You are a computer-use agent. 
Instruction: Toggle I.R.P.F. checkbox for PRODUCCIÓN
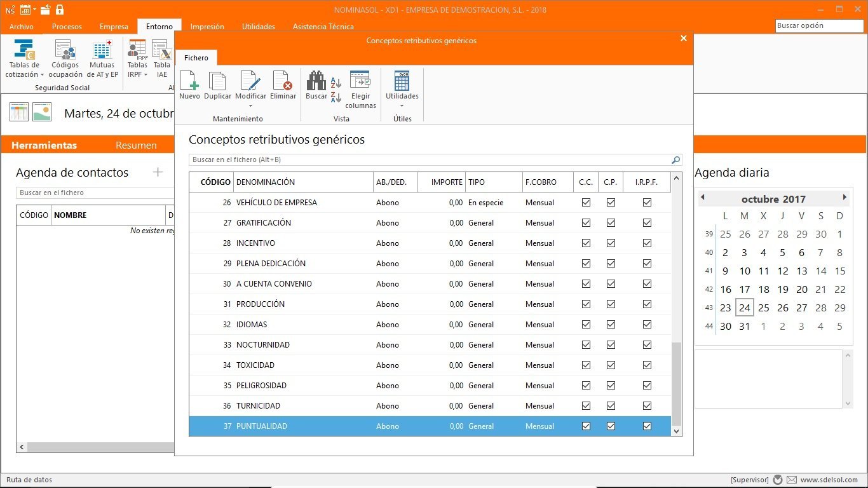647,304
